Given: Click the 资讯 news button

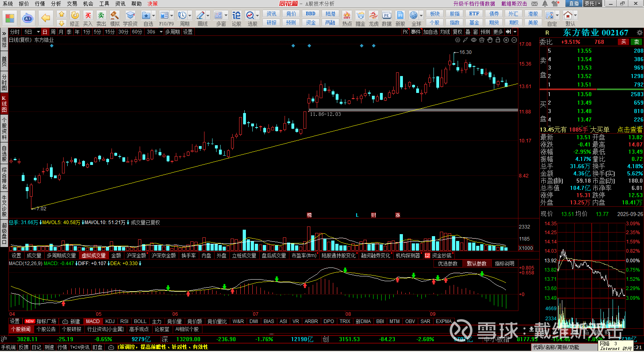Looking at the screenshot, I should (x=272, y=14).
